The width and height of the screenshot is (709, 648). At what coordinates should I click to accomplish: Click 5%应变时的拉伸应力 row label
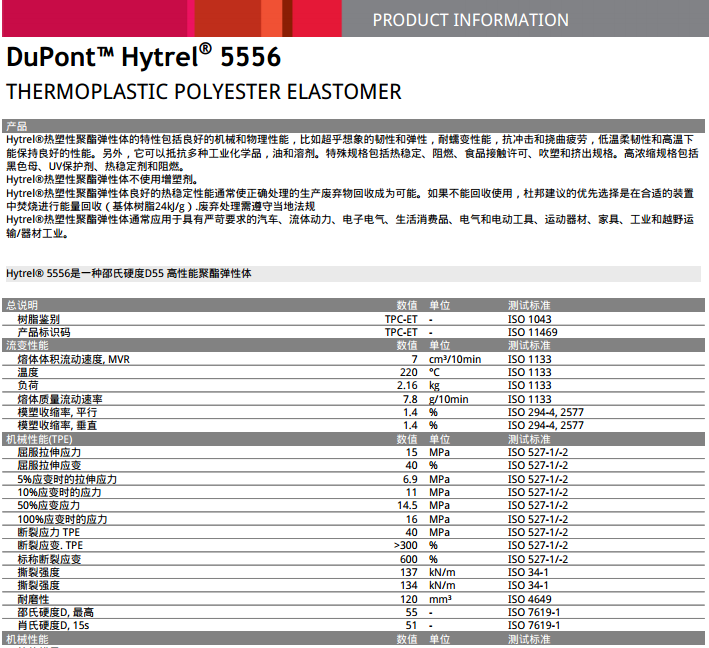67,479
